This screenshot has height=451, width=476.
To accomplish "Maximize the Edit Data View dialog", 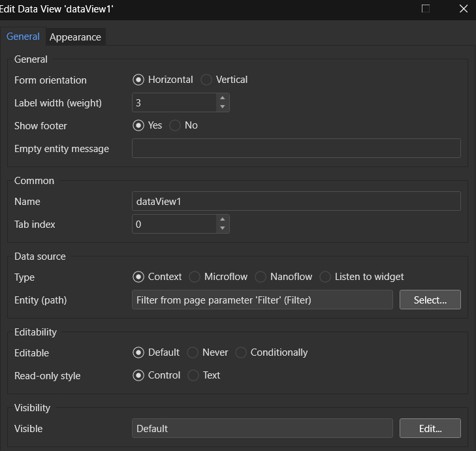I will pos(426,8).
